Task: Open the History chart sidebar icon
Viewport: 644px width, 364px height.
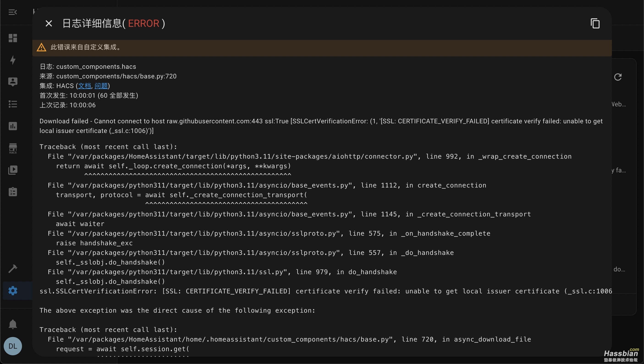Action: (x=13, y=126)
